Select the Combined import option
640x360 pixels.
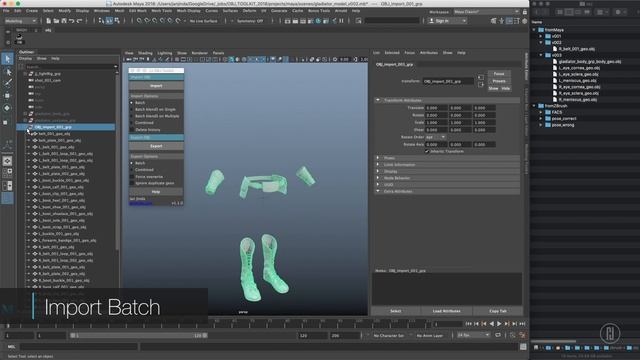tap(132, 122)
